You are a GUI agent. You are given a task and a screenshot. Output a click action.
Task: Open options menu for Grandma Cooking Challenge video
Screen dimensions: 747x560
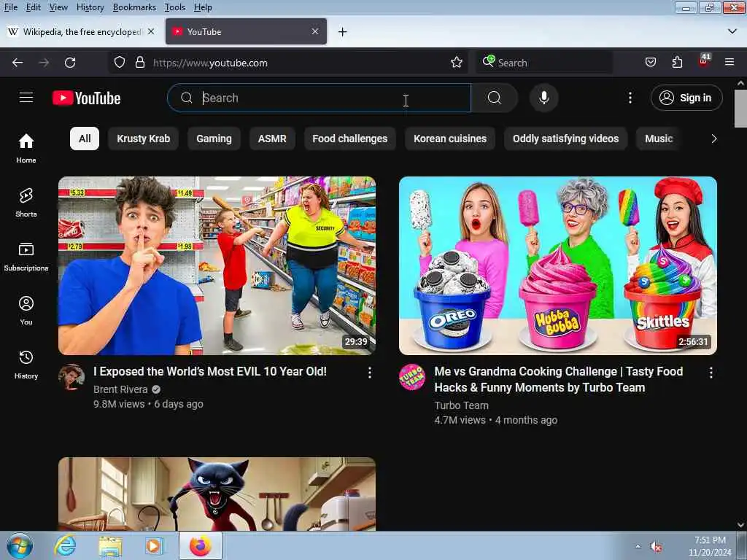tap(711, 373)
